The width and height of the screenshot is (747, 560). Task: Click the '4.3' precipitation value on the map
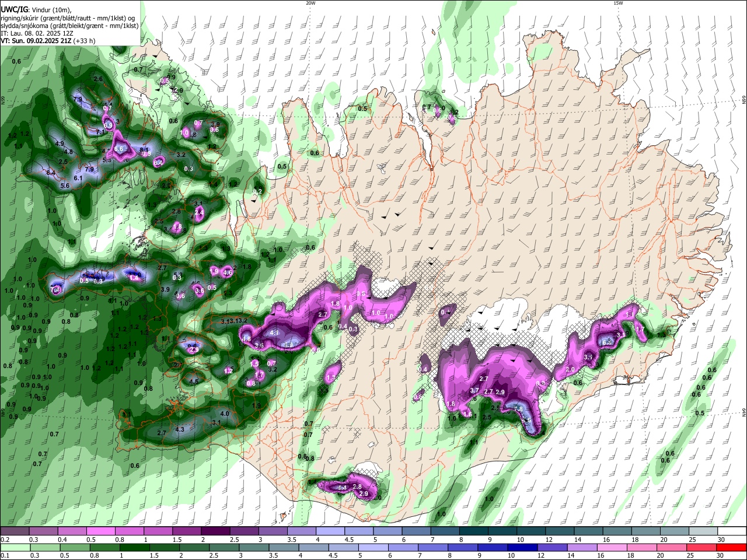click(x=180, y=429)
